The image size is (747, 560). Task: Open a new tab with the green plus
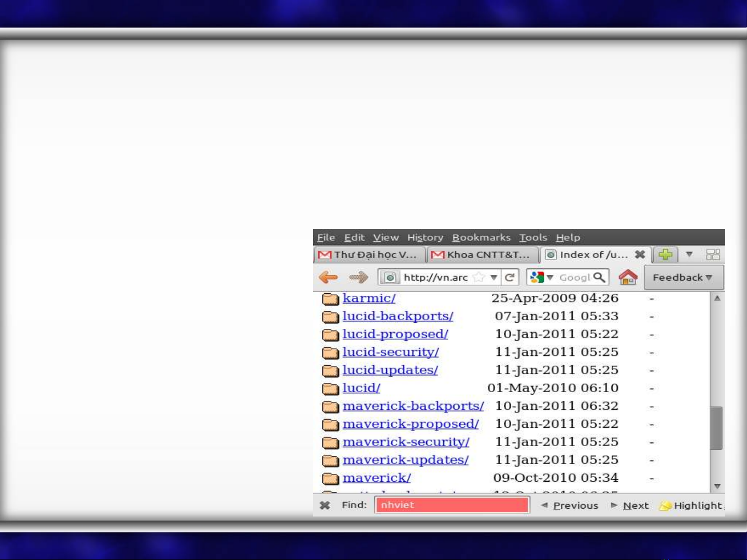[x=666, y=254]
